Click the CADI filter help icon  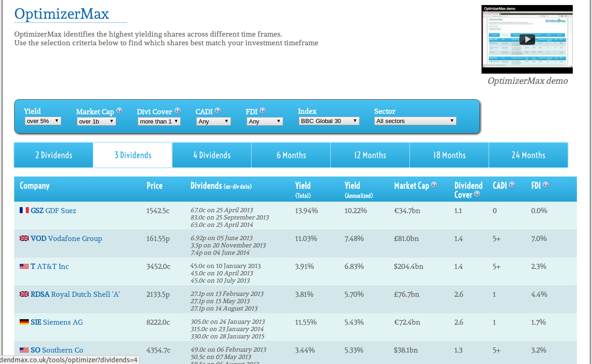point(218,111)
